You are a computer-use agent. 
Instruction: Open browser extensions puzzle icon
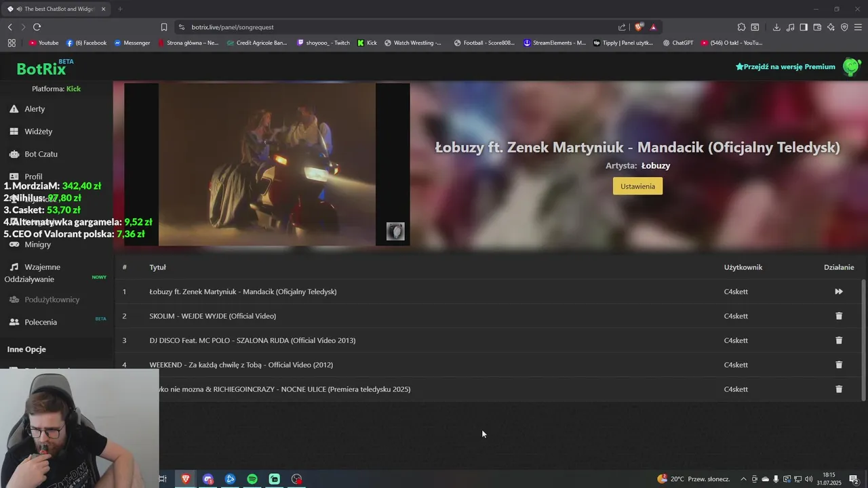click(741, 27)
